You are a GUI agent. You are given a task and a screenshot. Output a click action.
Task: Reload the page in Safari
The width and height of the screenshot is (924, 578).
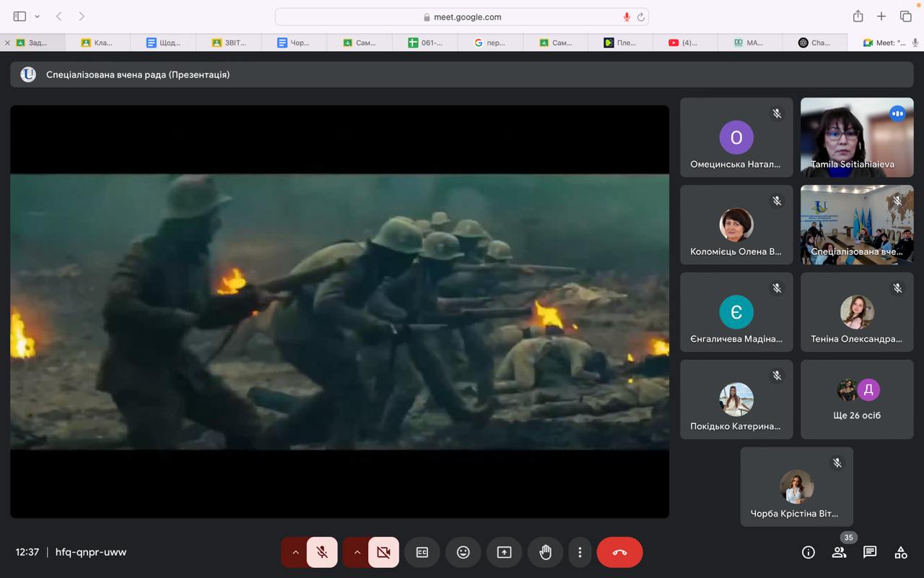(640, 17)
